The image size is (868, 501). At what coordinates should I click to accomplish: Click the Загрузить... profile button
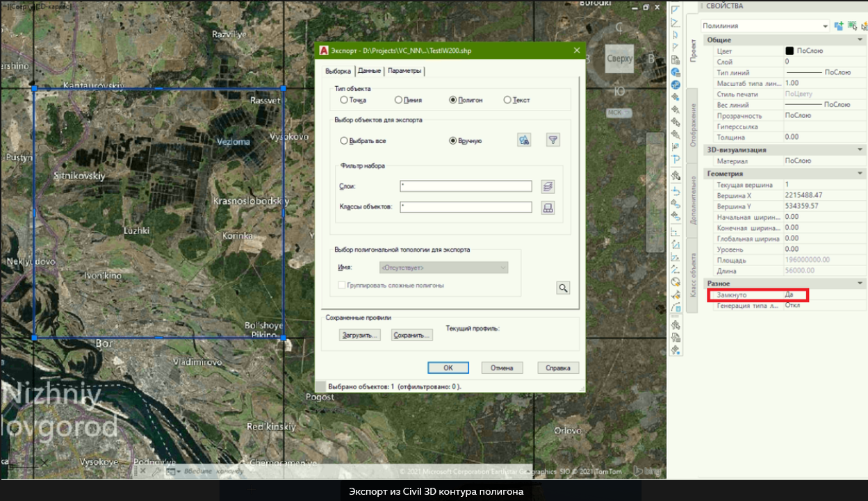360,335
